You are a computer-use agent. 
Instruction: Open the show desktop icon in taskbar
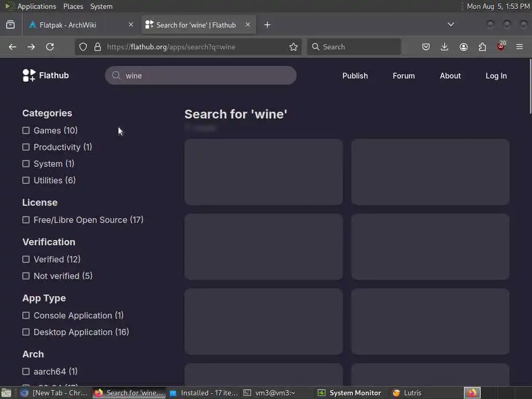coord(6,393)
